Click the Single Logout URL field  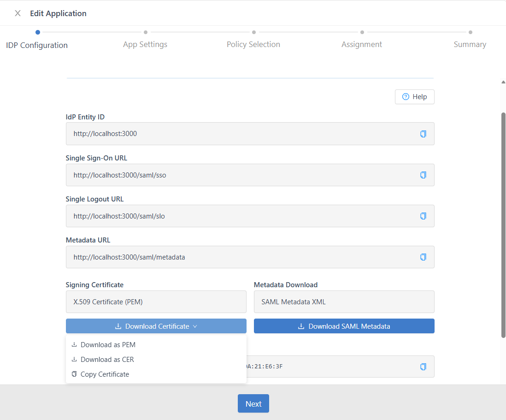[x=250, y=216]
